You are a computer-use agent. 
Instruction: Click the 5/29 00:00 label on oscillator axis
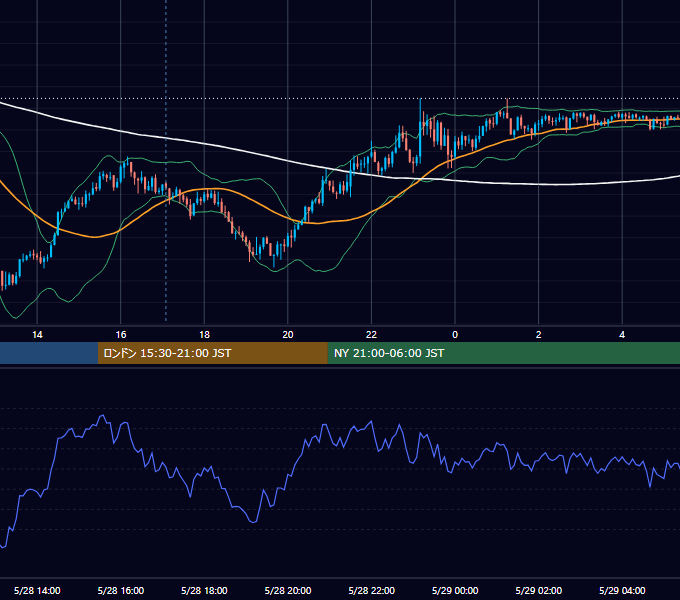455,590
